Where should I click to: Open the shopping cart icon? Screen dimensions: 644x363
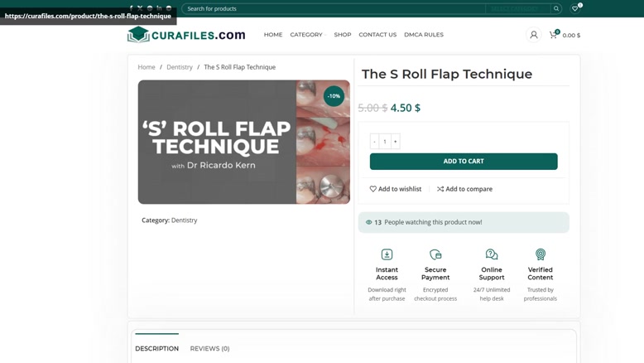click(x=553, y=35)
